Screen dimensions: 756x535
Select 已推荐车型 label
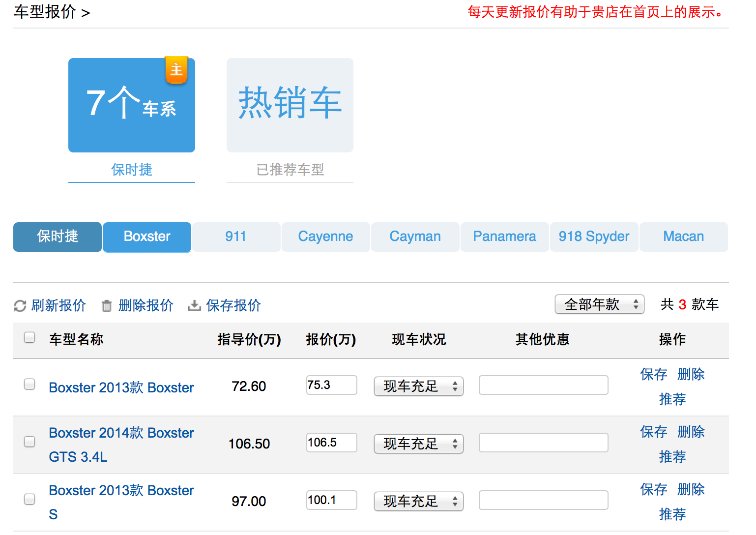tap(290, 170)
